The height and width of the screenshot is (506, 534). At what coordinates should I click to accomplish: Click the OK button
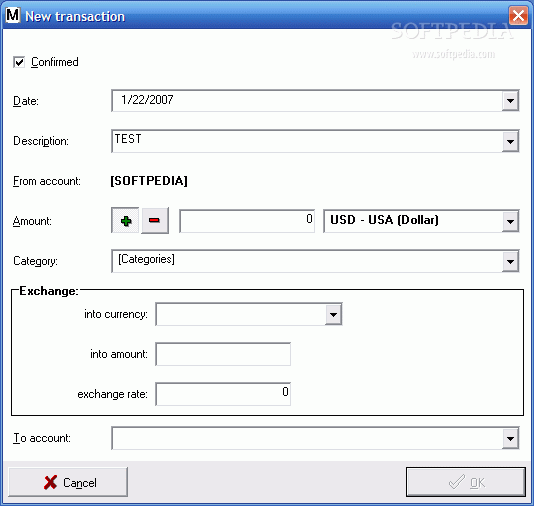coord(466,482)
